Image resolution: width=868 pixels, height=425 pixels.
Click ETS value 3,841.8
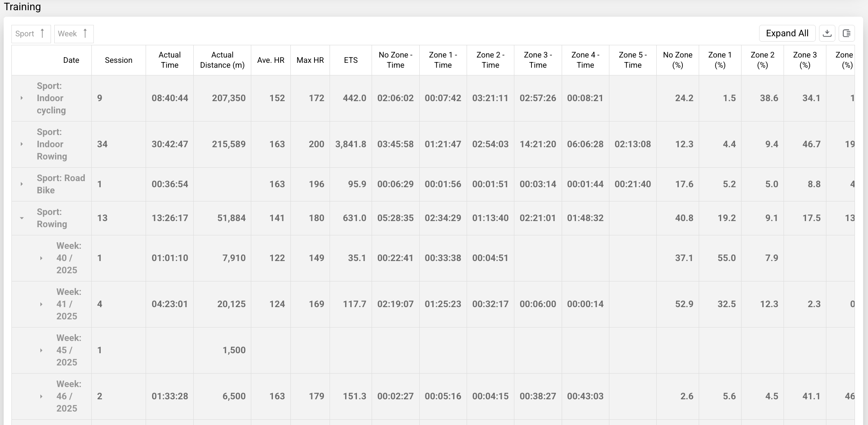351,144
